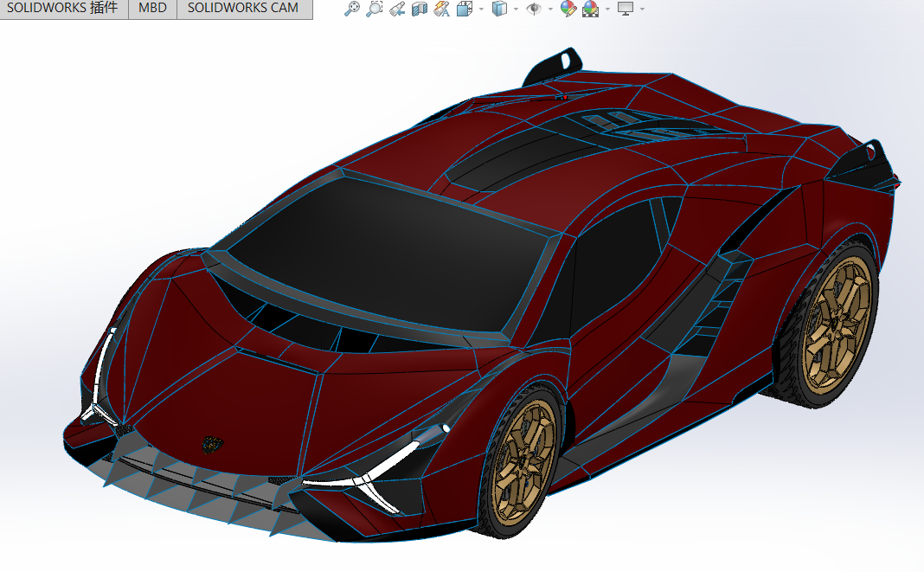Switch to the MBD tab
924x572 pixels.
tap(152, 9)
